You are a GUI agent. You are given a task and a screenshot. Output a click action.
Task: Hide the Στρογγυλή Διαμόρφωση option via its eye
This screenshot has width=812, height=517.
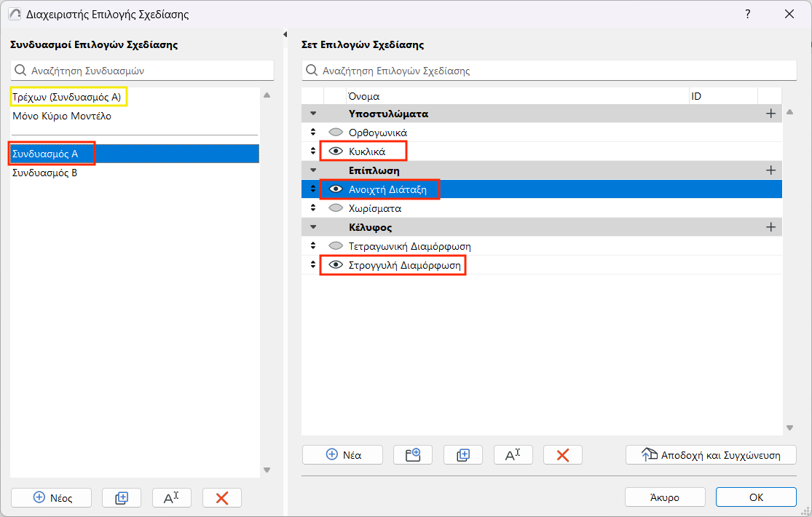[x=336, y=265]
